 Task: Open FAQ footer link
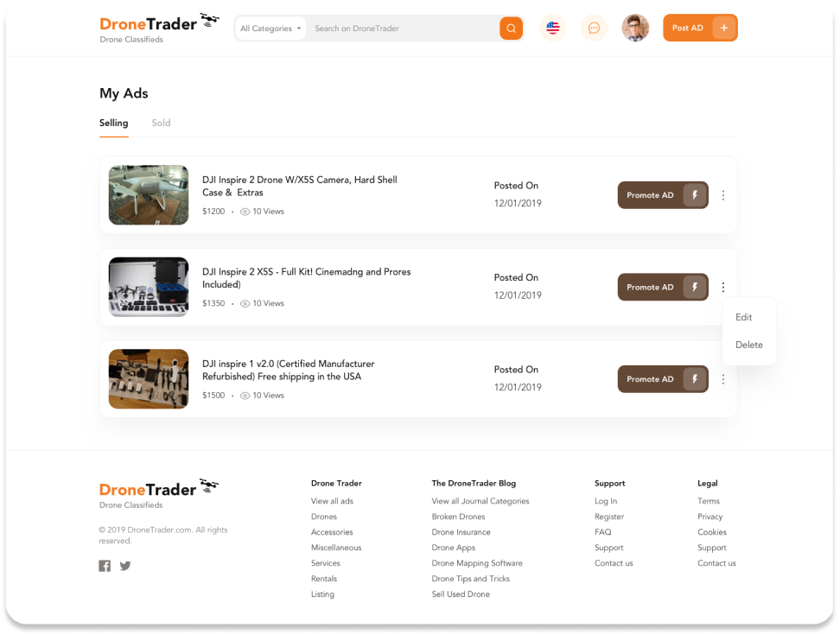tap(602, 532)
